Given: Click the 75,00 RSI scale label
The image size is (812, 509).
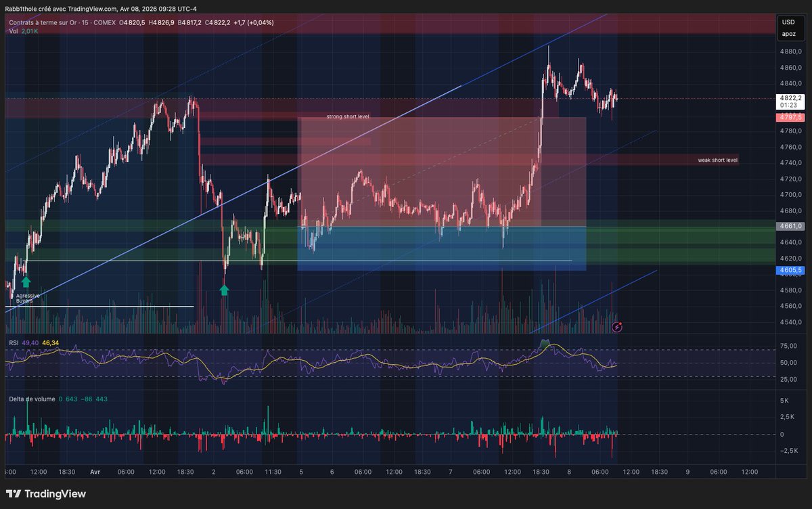Looking at the screenshot, I should pos(788,346).
